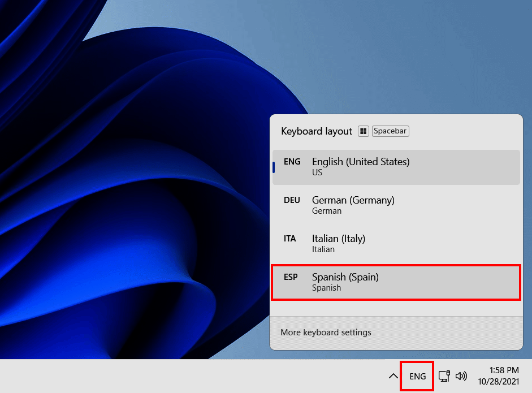Activate the Italian (Italy) keyboard layout
532x393 pixels.
[x=396, y=243]
